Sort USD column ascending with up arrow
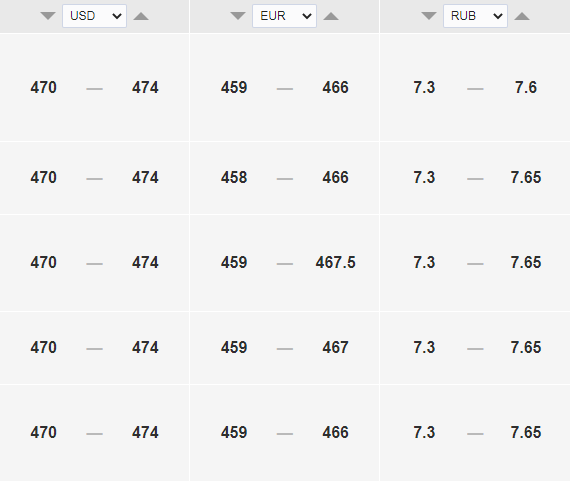 click(x=141, y=16)
